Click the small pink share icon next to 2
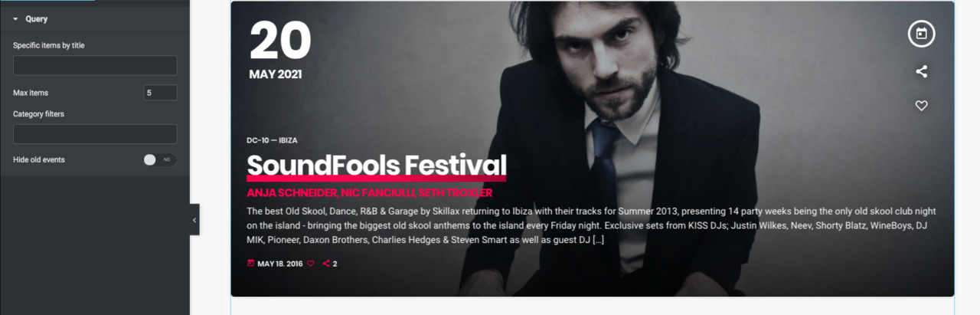980x315 pixels. tap(326, 264)
